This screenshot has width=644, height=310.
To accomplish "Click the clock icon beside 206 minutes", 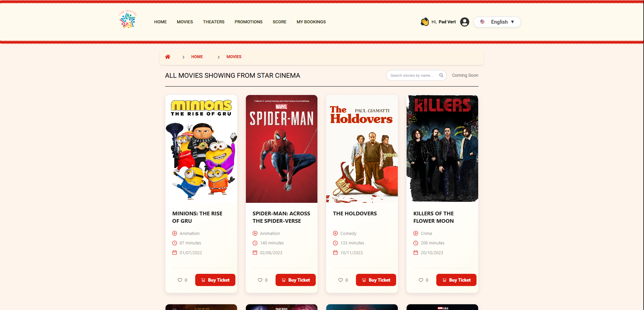I will point(416,243).
